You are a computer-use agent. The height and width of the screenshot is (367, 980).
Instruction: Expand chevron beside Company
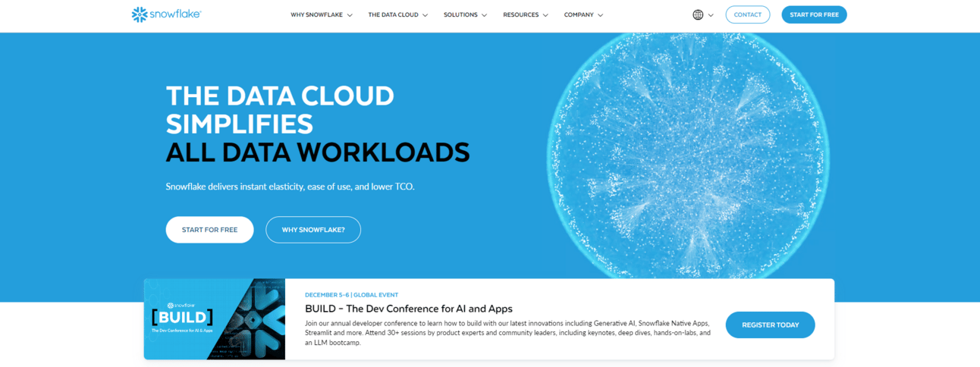point(600,15)
